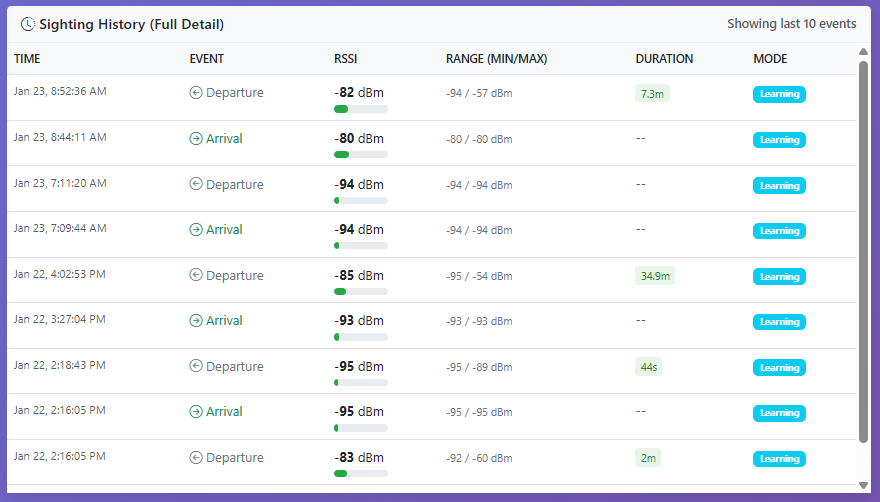
Task: Click the TIME column header
Action: click(x=27, y=59)
